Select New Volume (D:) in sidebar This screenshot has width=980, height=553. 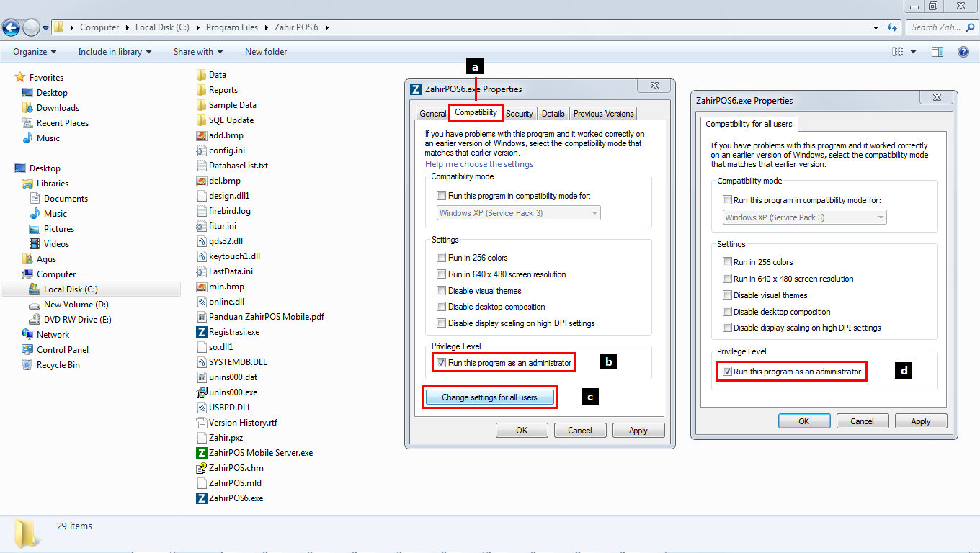76,305
